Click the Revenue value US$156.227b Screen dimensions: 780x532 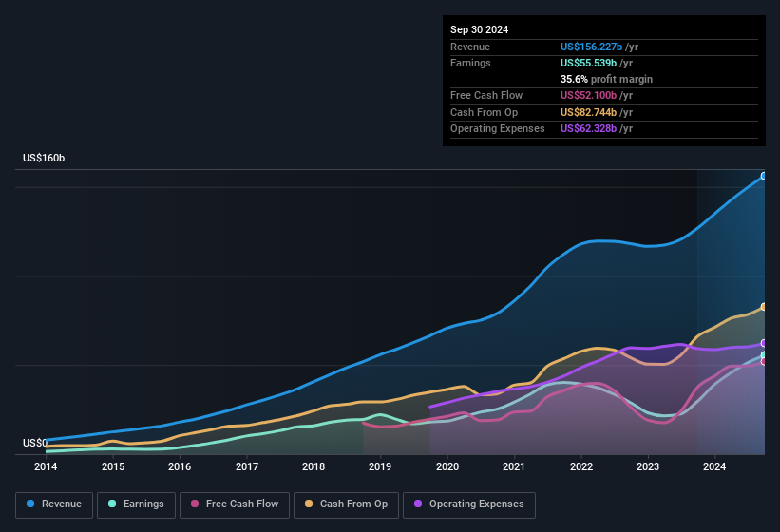591,47
